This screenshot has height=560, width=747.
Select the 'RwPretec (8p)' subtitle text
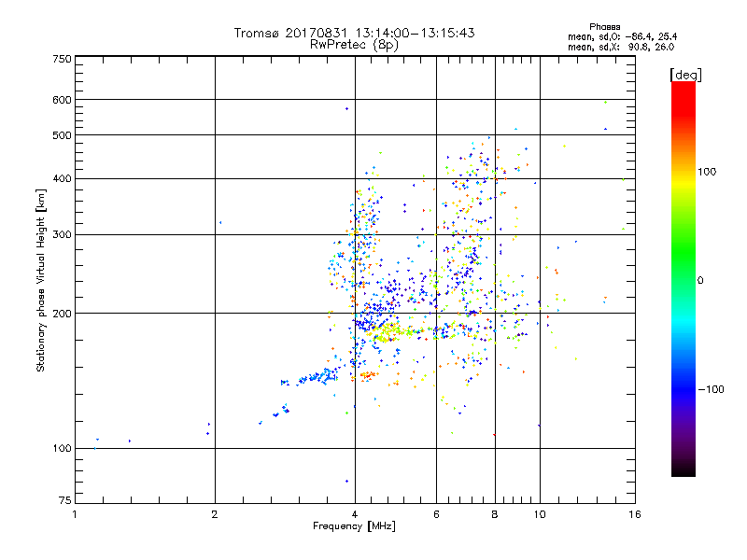354,45
